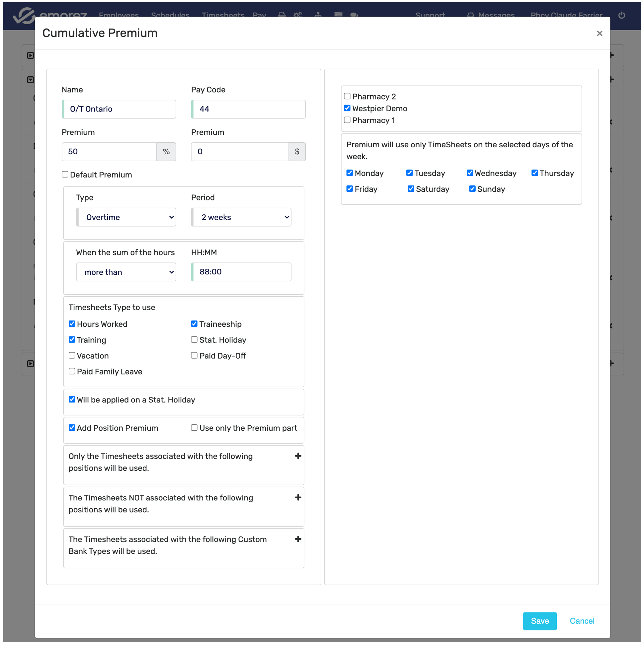Enable the Default Premium checkbox
Image resolution: width=644 pixels, height=647 pixels.
click(x=65, y=175)
